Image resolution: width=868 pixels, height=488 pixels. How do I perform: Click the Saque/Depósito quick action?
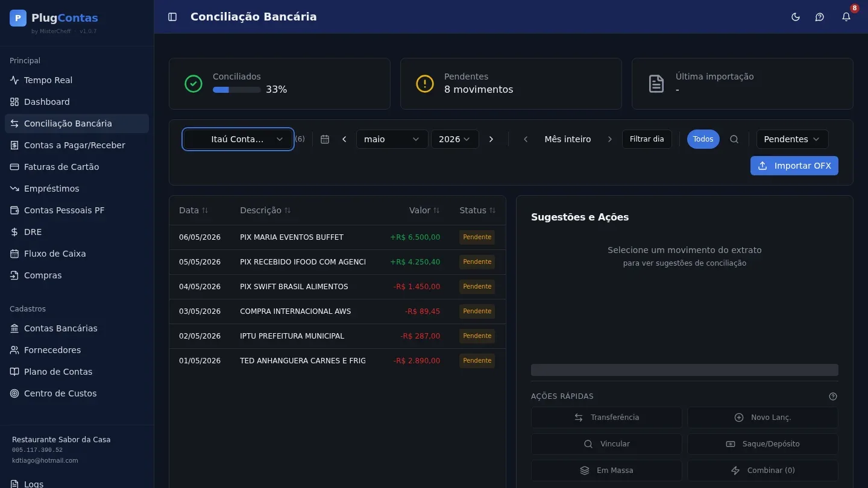(763, 444)
